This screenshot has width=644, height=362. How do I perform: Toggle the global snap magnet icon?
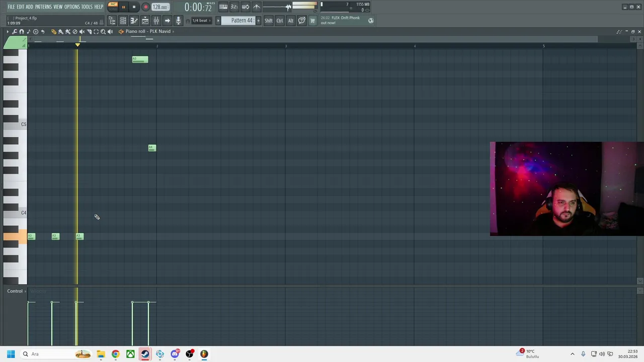click(x=188, y=21)
